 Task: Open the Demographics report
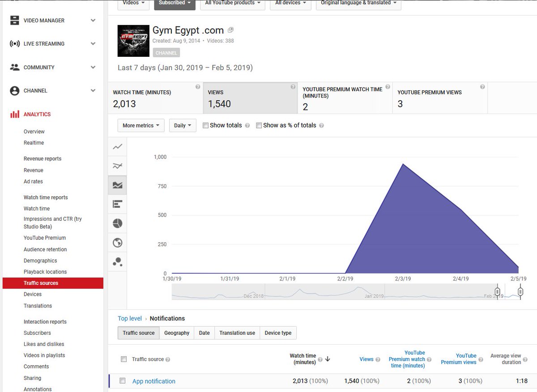tap(40, 261)
